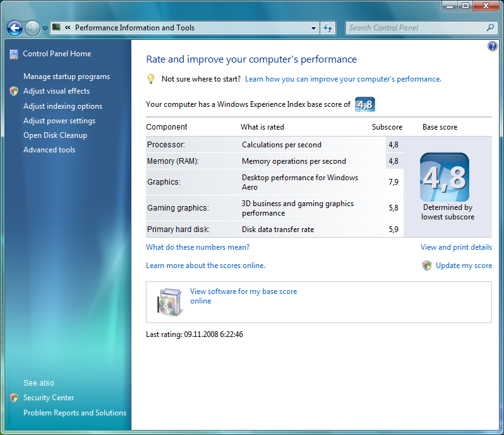This screenshot has width=504, height=435.
Task: Click the Update my score shield icon
Action: (426, 266)
